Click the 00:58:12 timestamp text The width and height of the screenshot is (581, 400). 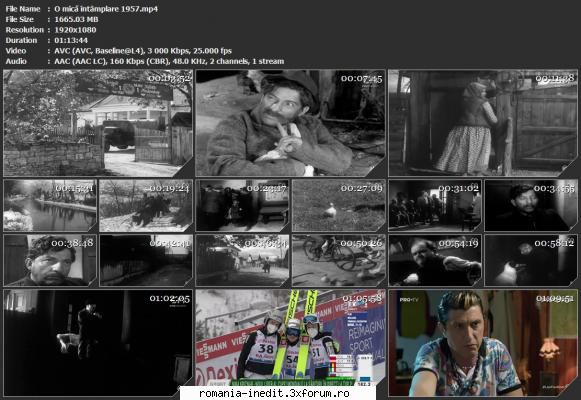point(554,243)
